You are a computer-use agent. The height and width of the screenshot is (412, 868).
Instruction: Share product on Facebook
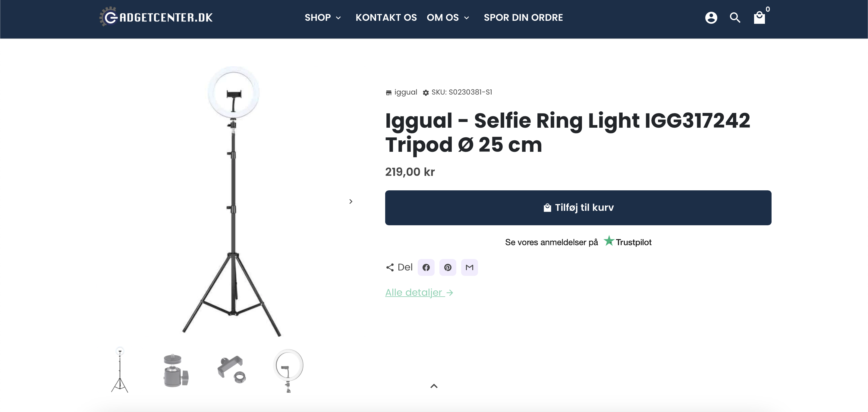click(x=426, y=267)
